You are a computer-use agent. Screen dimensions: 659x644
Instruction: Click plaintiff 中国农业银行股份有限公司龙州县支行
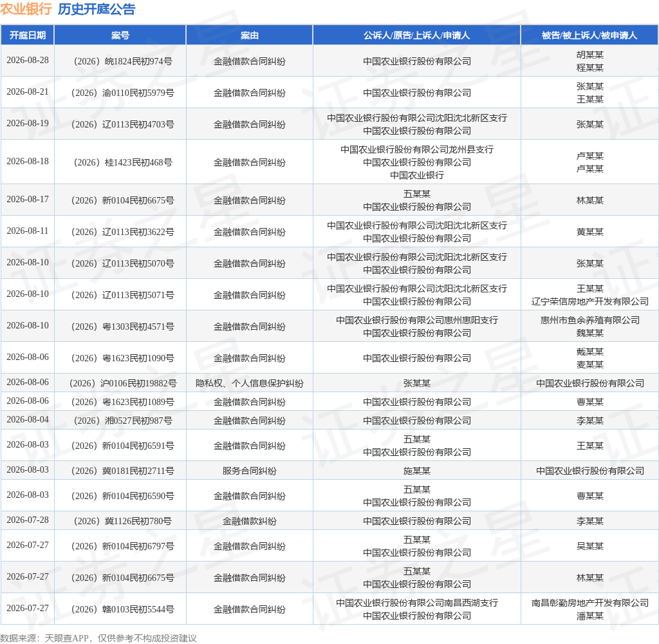pos(417,149)
